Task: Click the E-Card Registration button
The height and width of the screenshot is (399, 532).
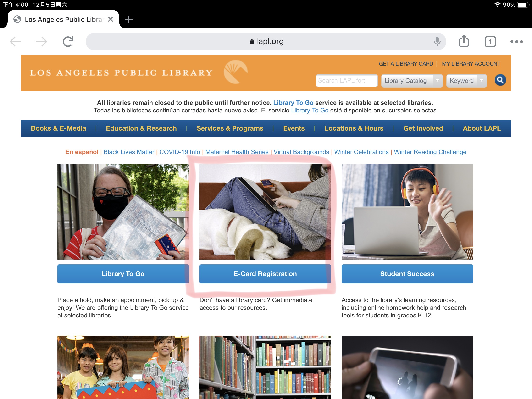Action: (265, 274)
